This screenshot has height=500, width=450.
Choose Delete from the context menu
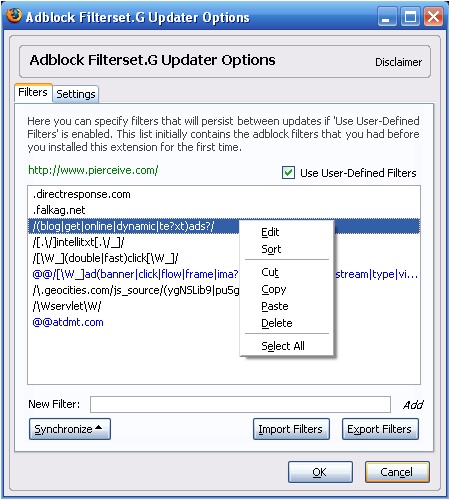[277, 323]
